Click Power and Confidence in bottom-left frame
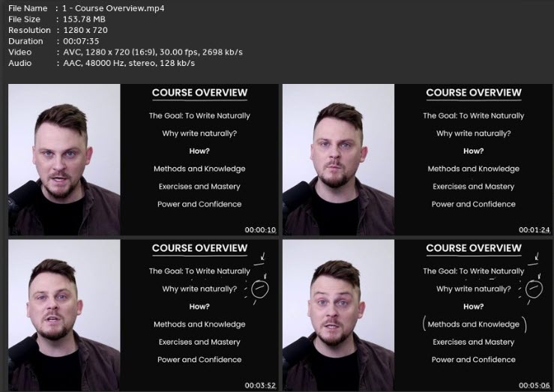Screen dimensions: 554x392 tap(199, 360)
